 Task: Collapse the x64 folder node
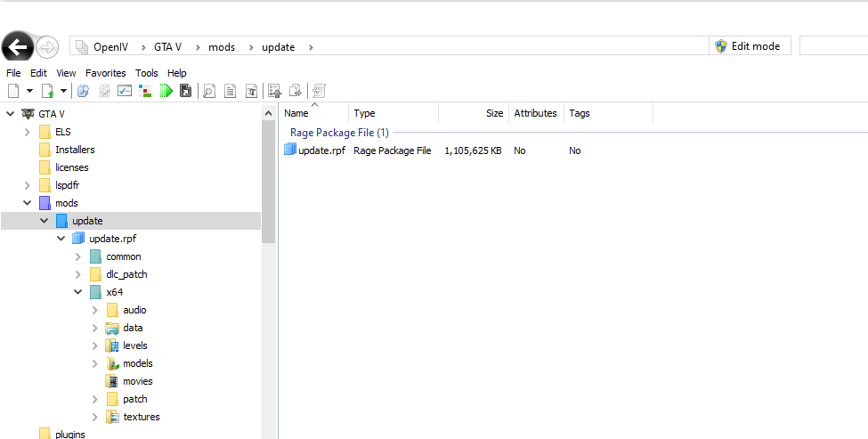tap(78, 292)
